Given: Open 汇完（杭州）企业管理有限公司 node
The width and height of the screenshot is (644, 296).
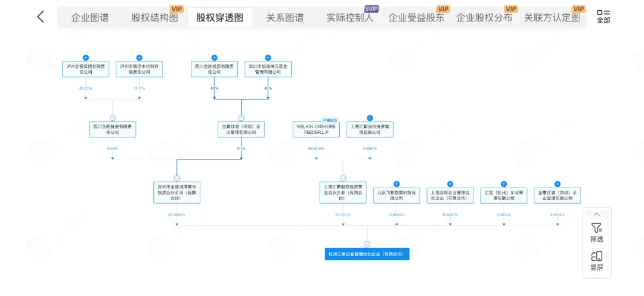Looking at the screenshot, I should click(503, 195).
